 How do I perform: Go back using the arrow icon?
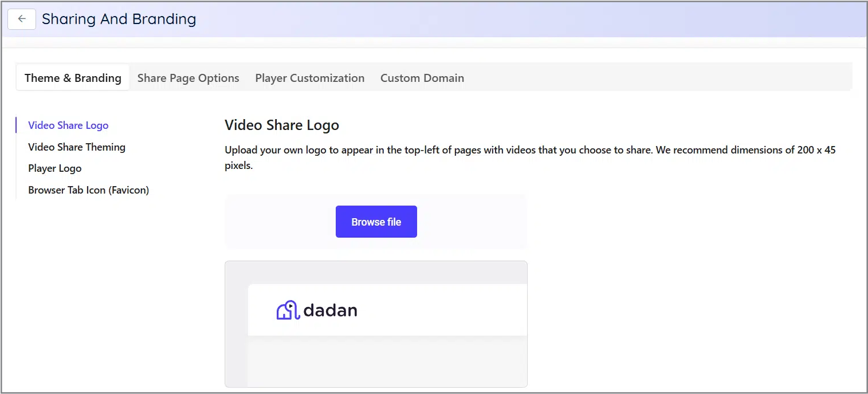pos(21,19)
